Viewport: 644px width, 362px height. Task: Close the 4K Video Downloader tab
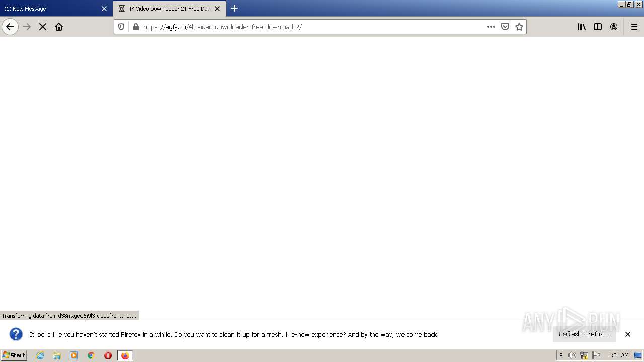217,9
